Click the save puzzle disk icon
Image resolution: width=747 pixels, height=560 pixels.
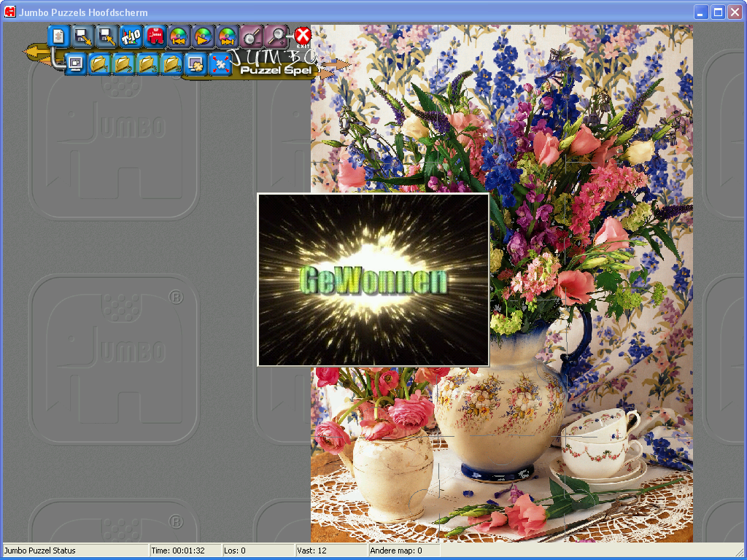point(83,36)
